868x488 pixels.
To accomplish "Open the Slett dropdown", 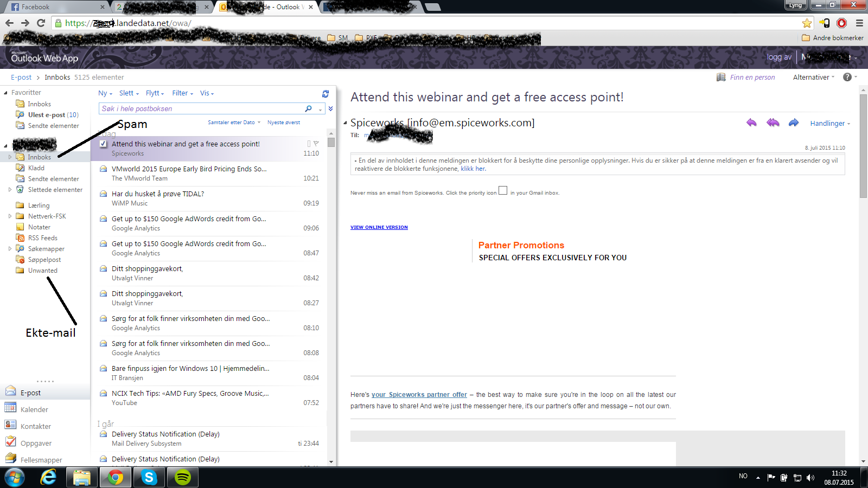I will pyautogui.click(x=129, y=93).
